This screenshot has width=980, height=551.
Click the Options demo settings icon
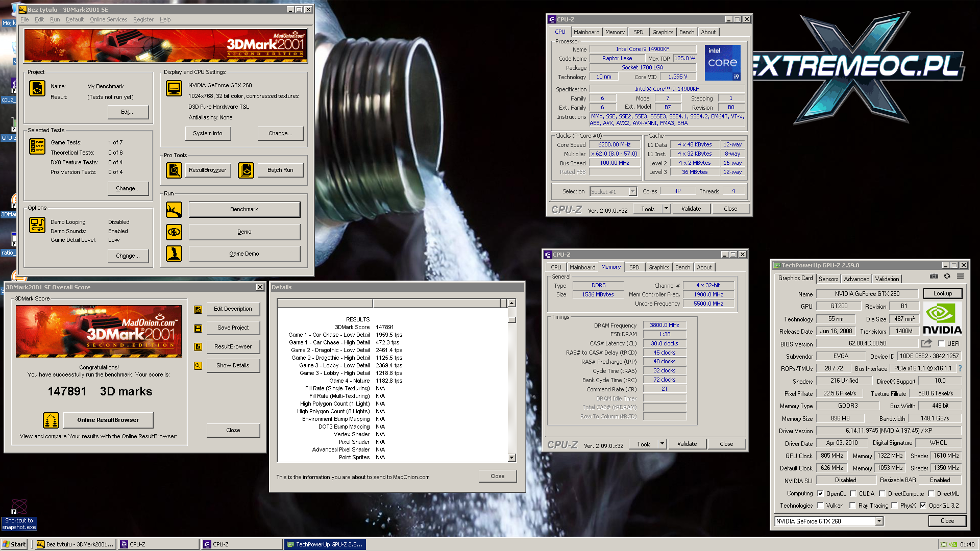click(x=37, y=225)
